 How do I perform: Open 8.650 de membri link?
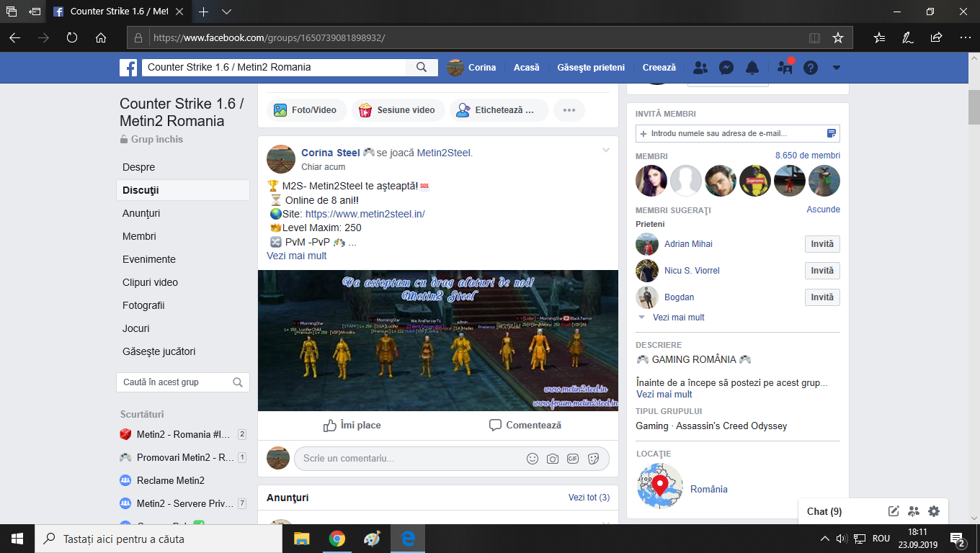pyautogui.click(x=808, y=156)
